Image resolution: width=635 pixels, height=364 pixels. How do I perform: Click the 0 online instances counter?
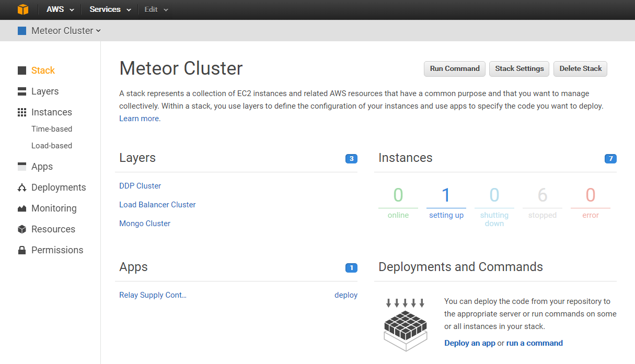coord(398,203)
